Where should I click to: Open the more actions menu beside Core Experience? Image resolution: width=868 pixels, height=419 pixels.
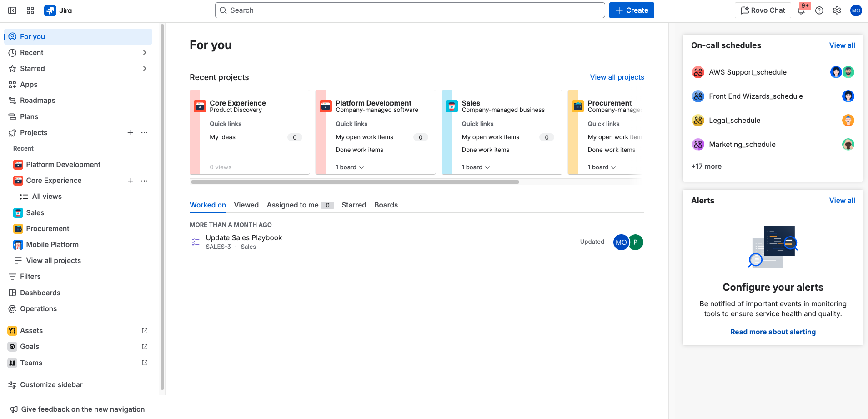click(x=145, y=181)
